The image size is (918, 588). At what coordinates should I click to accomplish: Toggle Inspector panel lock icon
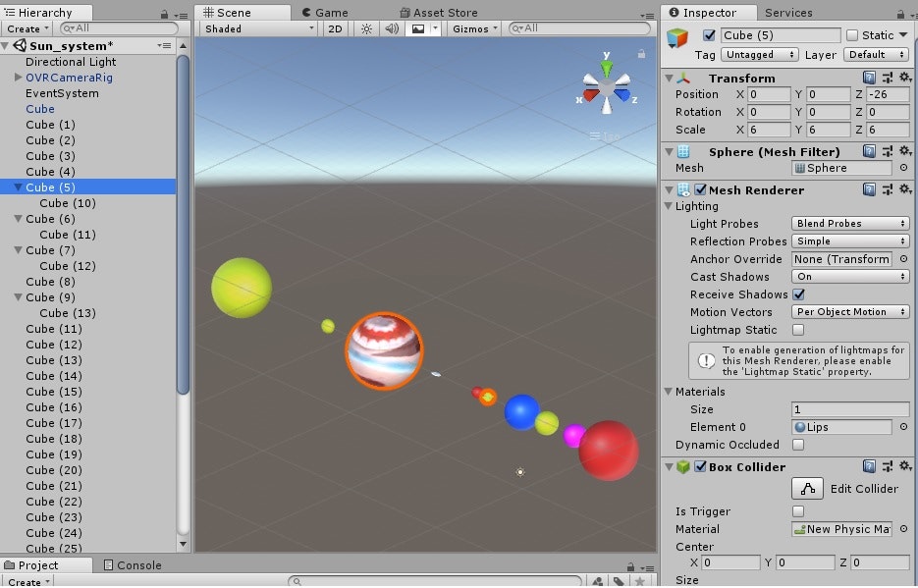click(x=900, y=14)
